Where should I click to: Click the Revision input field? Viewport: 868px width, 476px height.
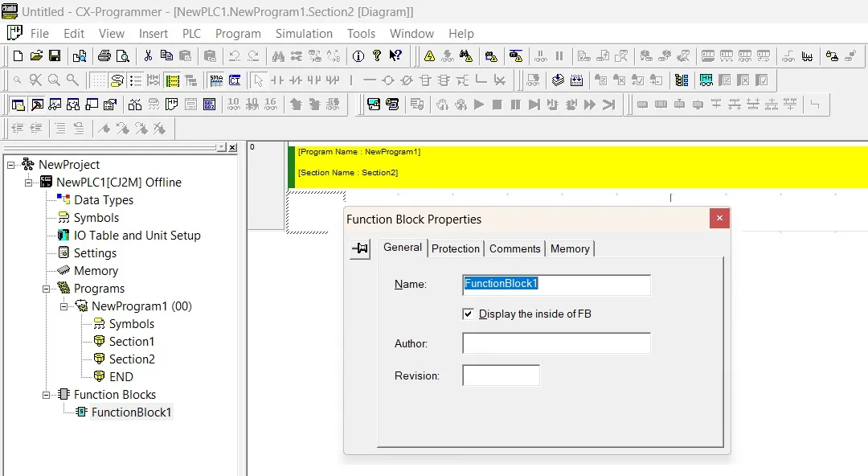pyautogui.click(x=501, y=375)
